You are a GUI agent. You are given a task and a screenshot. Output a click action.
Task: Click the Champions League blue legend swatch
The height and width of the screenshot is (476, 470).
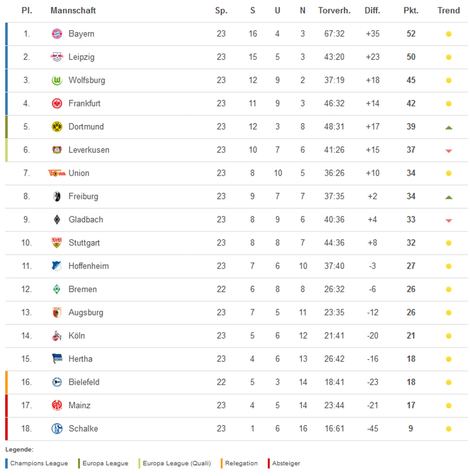[x=6, y=463]
